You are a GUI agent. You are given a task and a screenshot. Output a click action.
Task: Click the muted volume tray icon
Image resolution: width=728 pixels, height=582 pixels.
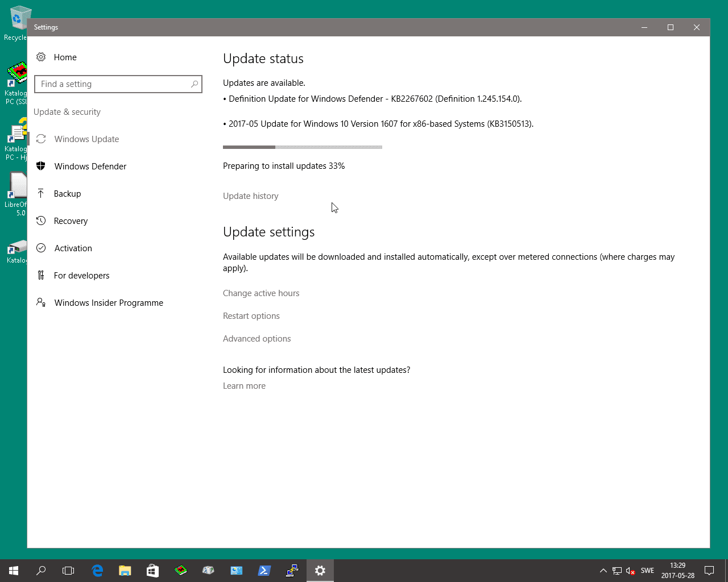[x=630, y=571]
